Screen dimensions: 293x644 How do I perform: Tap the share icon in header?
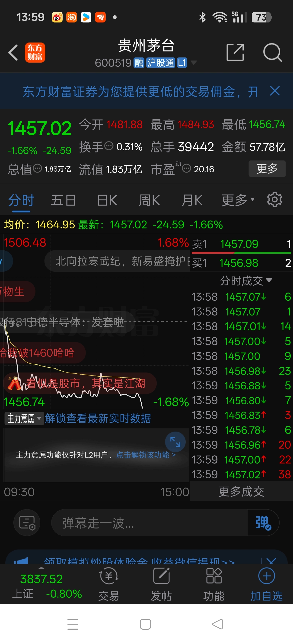[x=235, y=52]
